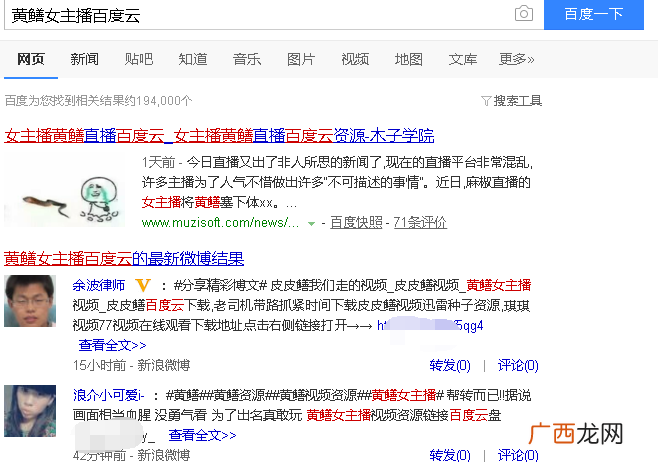This screenshot has height=462, width=658.
Task: Expand the green arrow beside muzisoft URL
Action: (311, 224)
